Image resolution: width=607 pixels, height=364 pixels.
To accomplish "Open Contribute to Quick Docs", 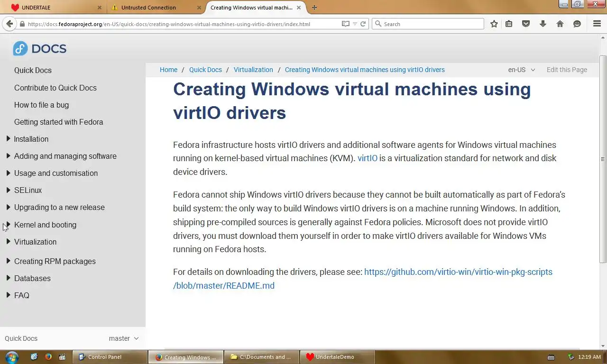I will point(55,88).
